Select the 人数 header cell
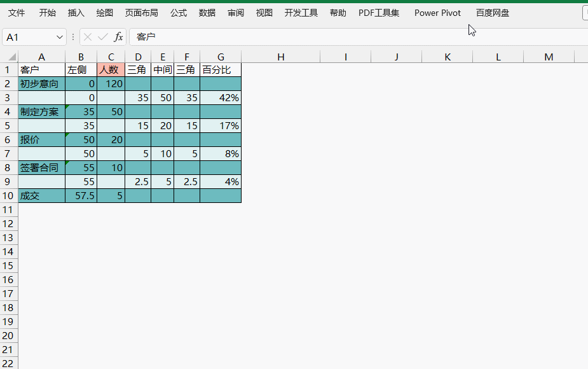This screenshot has width=588, height=369. [111, 70]
